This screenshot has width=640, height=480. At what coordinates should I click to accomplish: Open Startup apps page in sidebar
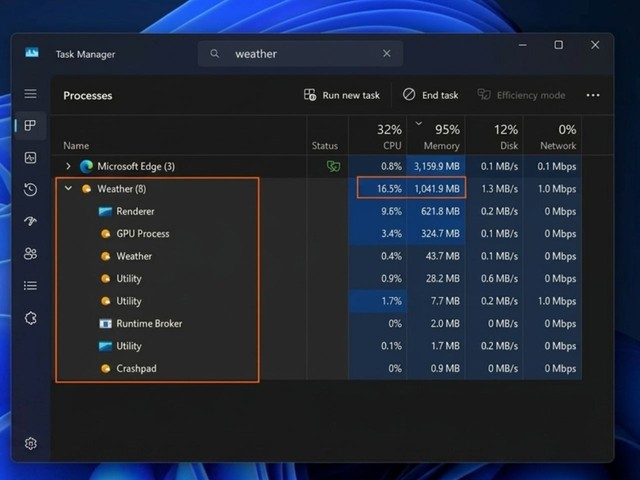point(30,221)
